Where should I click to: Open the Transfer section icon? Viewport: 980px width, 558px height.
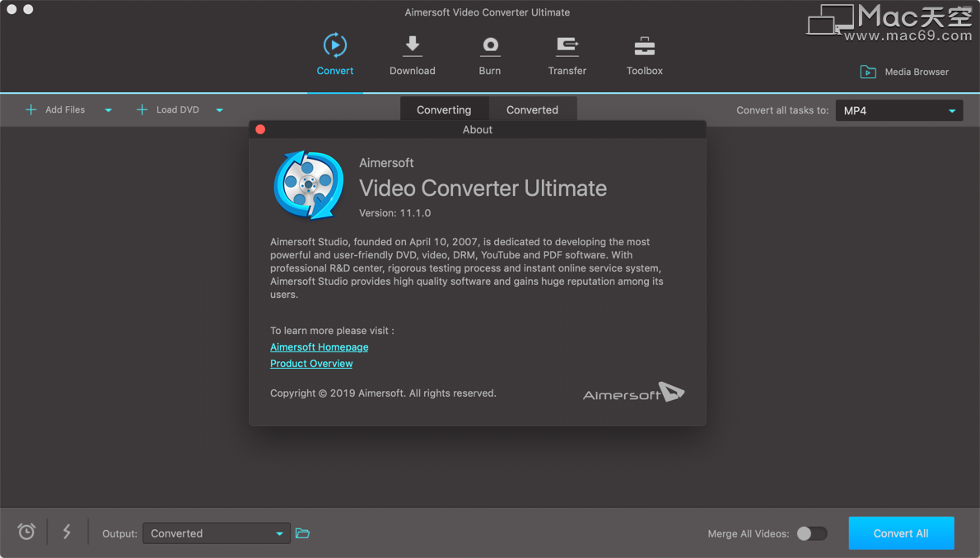click(x=567, y=46)
